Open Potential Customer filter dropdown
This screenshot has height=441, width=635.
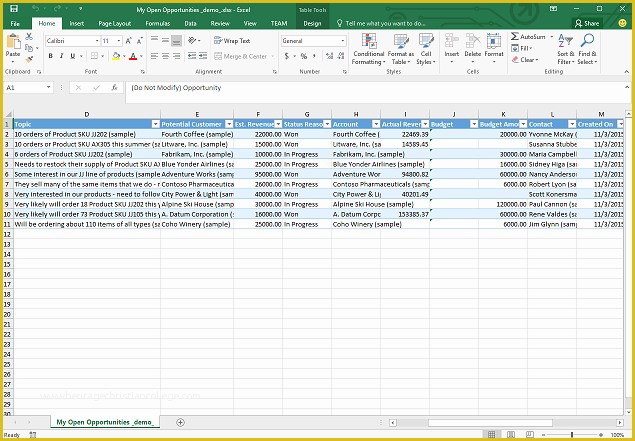point(229,124)
